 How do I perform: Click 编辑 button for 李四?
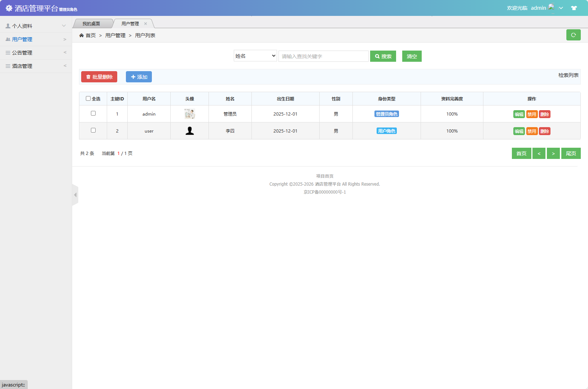(x=519, y=131)
